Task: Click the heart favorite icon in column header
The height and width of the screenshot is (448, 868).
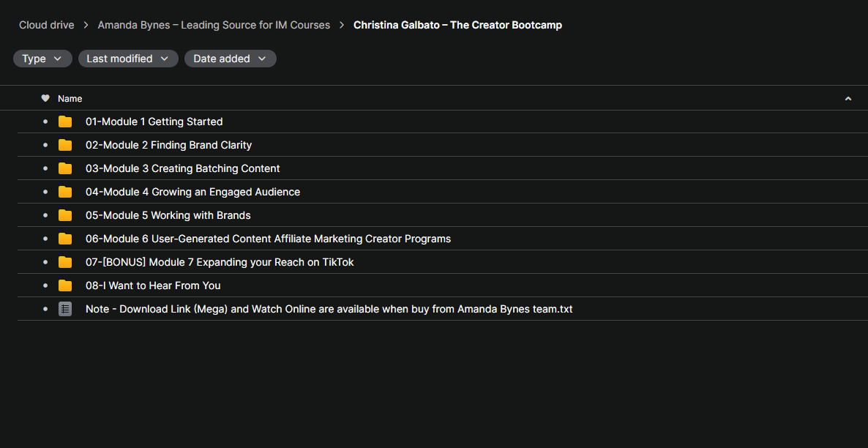Action: (45, 98)
